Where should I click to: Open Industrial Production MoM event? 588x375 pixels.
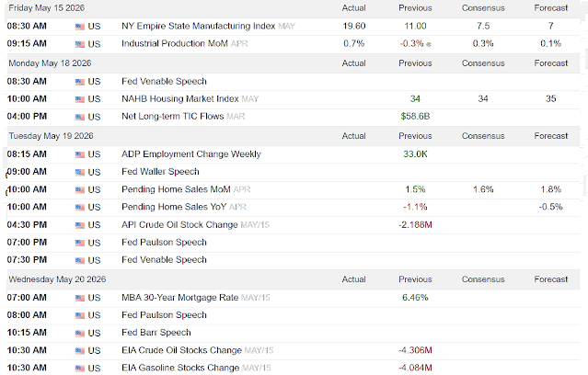175,43
